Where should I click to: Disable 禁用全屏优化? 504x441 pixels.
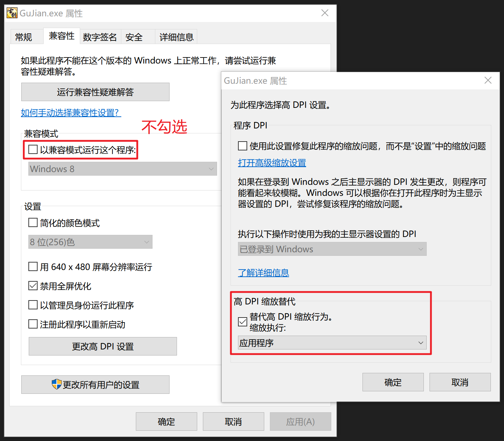33,286
